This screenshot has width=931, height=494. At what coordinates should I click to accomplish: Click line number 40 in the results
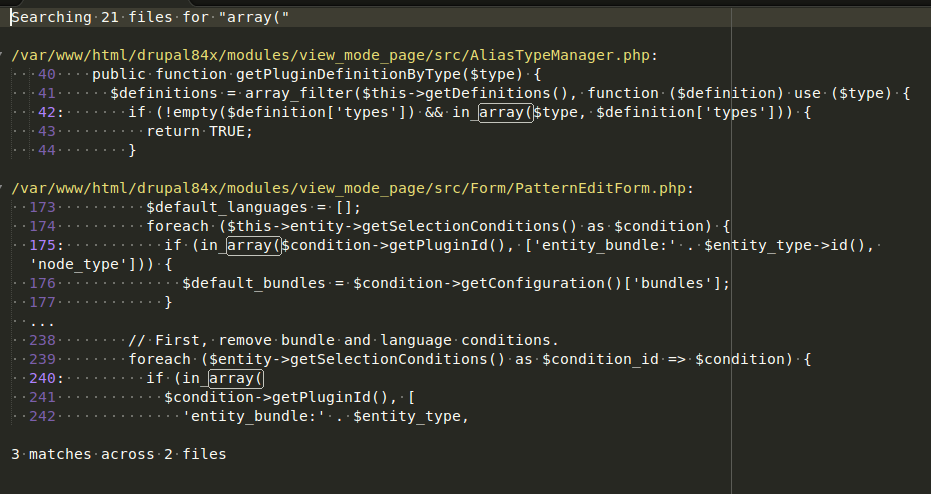47,74
